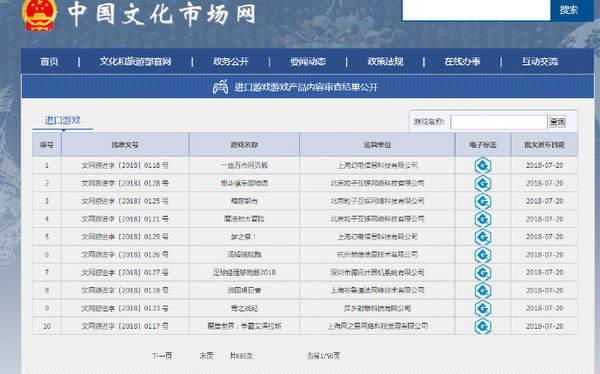Click the operator company name in row 10
Viewport: 600px width, 374px height.
[377, 326]
